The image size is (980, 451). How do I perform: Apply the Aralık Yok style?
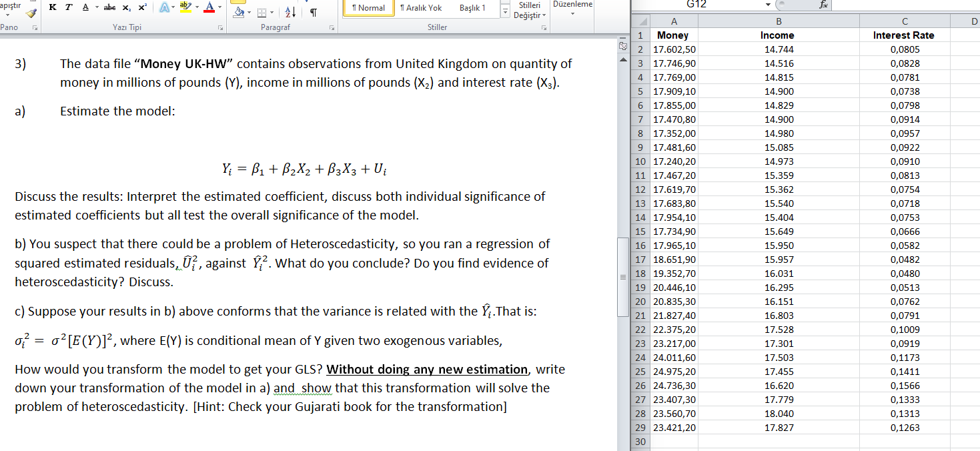[x=421, y=8]
